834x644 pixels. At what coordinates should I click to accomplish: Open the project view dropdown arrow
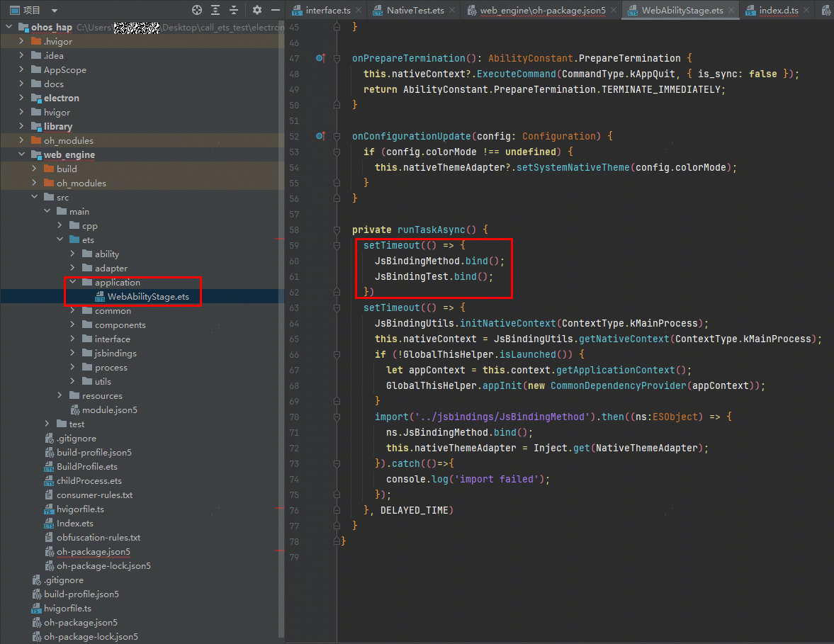55,11
